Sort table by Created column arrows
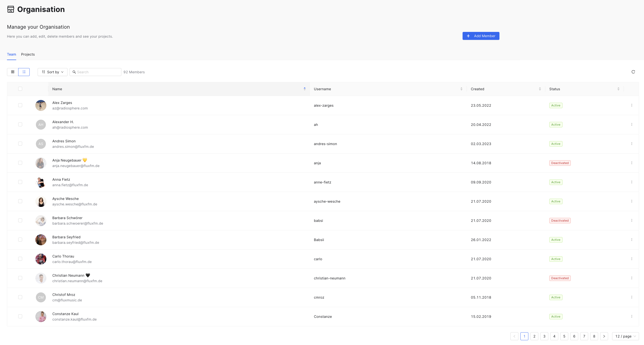This screenshot has width=644, height=345. [540, 89]
